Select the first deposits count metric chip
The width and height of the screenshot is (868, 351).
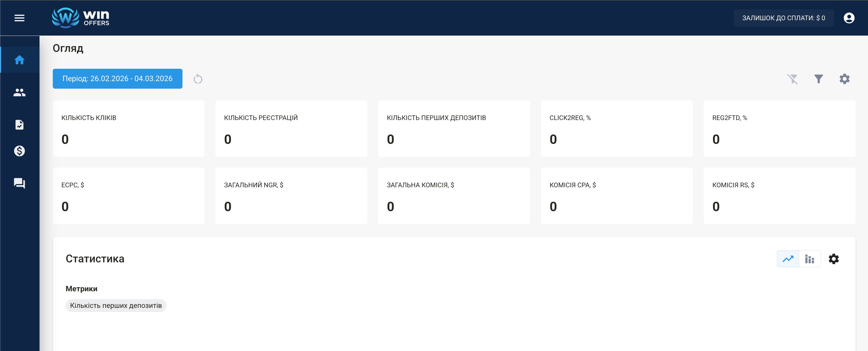(116, 305)
